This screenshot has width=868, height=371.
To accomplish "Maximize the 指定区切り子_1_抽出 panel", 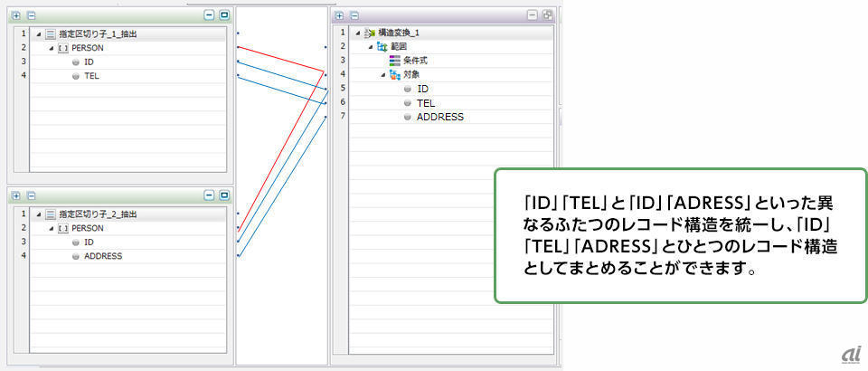I will click(x=224, y=15).
